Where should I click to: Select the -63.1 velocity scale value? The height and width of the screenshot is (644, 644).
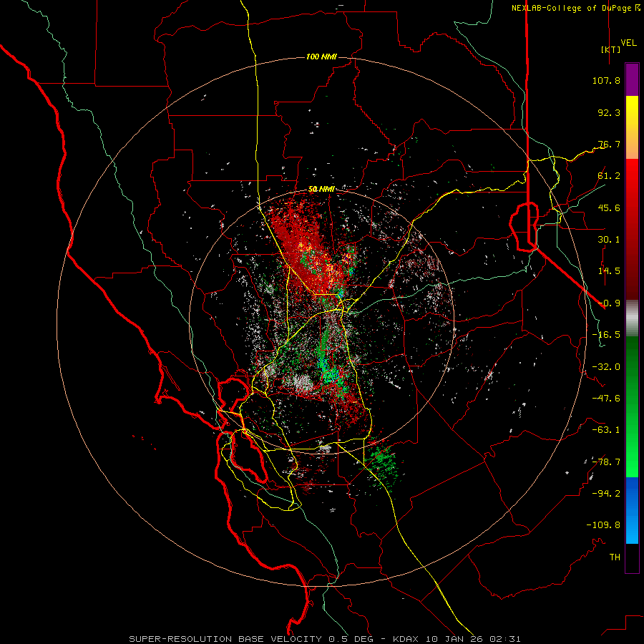coord(606,430)
